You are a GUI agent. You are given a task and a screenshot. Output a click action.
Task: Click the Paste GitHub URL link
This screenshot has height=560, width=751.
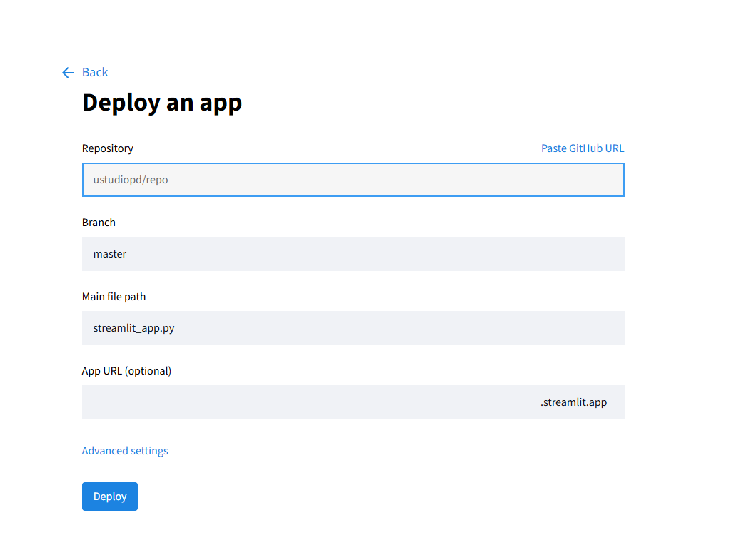(x=583, y=148)
